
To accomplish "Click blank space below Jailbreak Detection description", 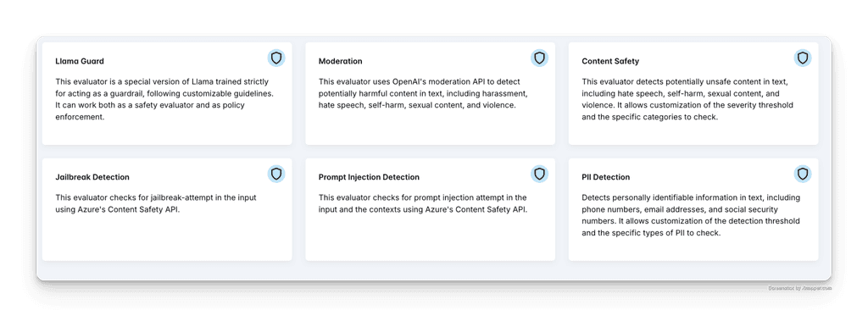I will (x=166, y=238).
